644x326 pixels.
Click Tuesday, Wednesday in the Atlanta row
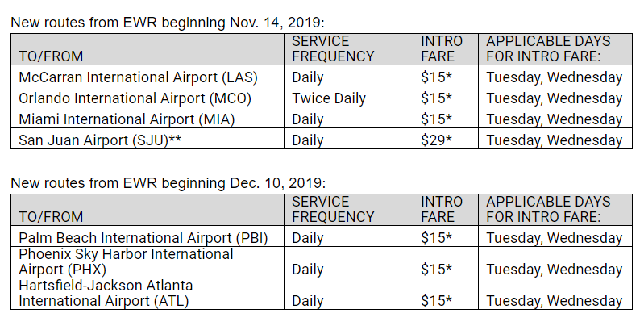(x=554, y=300)
